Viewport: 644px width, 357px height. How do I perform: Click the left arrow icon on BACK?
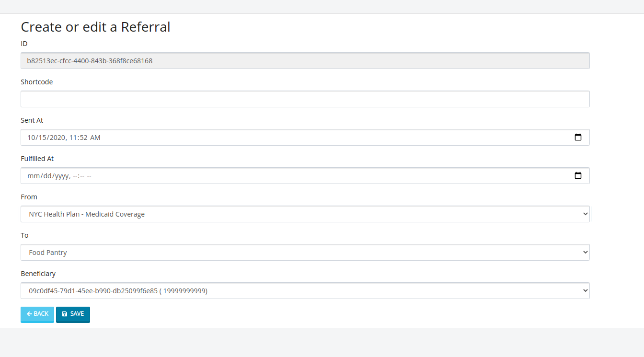[30, 314]
